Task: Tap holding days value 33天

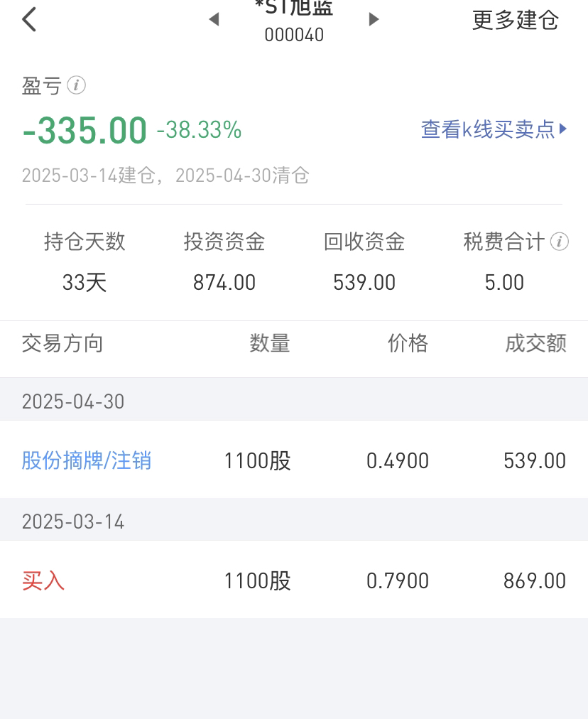Action: [85, 283]
